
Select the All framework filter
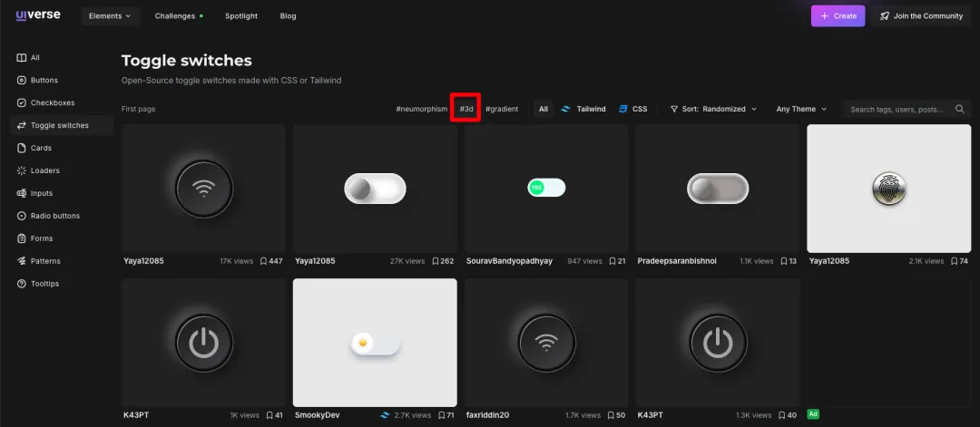[544, 109]
